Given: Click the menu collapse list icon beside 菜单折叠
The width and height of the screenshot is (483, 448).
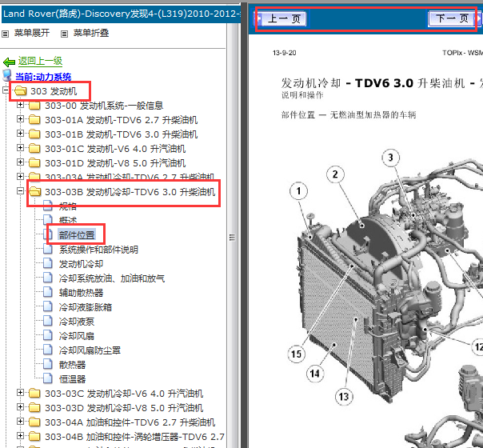Looking at the screenshot, I should [x=64, y=34].
